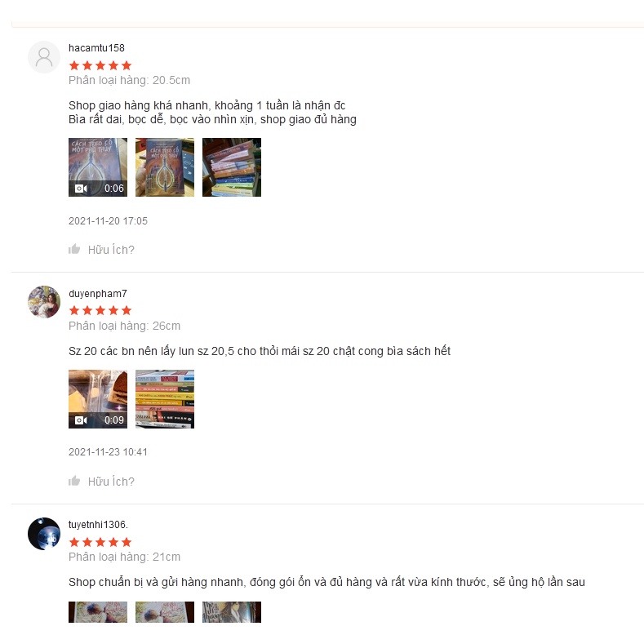Viewport: 644px width, 644px height.
Task: Mark duyenpham7's review as Hữu Ích
Action: click(101, 481)
